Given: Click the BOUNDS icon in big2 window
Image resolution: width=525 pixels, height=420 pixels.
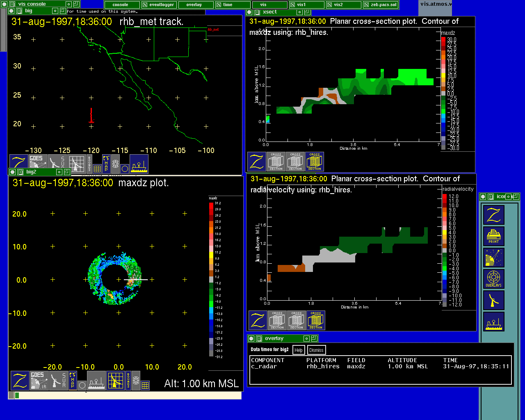Looking at the screenshot, I should [x=128, y=381].
